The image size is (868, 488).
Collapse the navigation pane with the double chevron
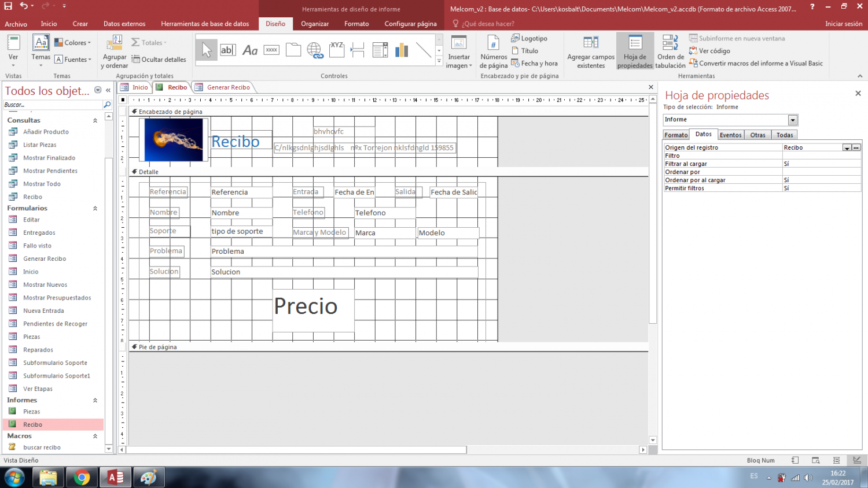click(108, 90)
